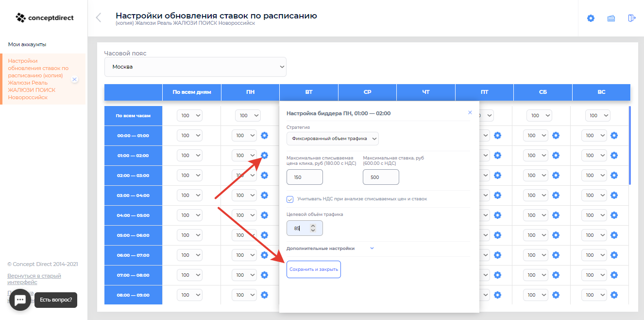Screen dimensions: 644x320
Task: Open По всем дням dropdown for 06:00 — 07:00
Action: click(189, 255)
